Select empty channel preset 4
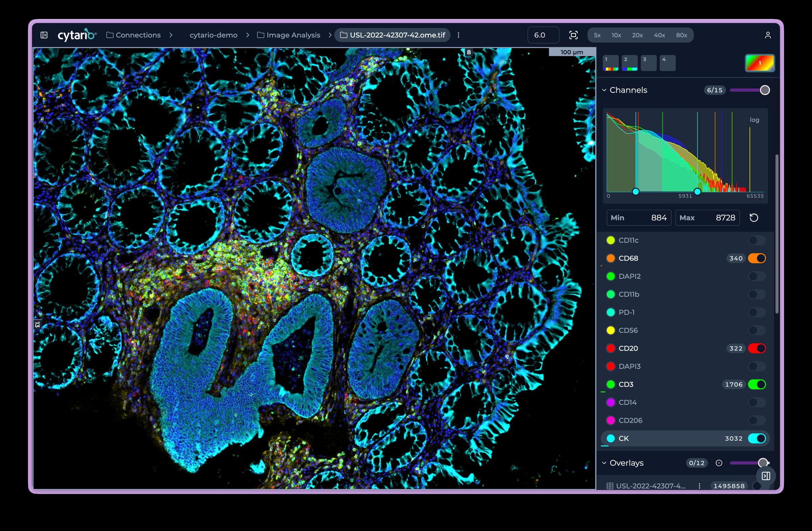This screenshot has height=531, width=812. coord(668,63)
